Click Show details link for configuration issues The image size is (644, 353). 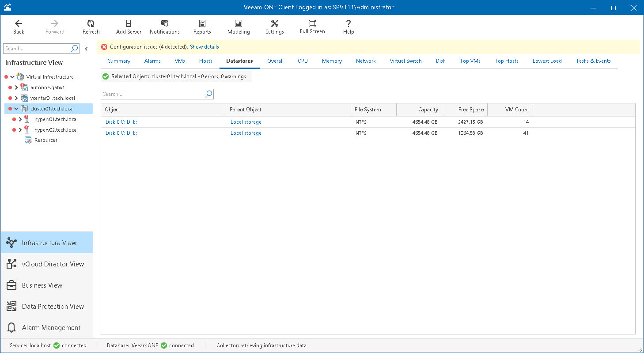(x=205, y=47)
